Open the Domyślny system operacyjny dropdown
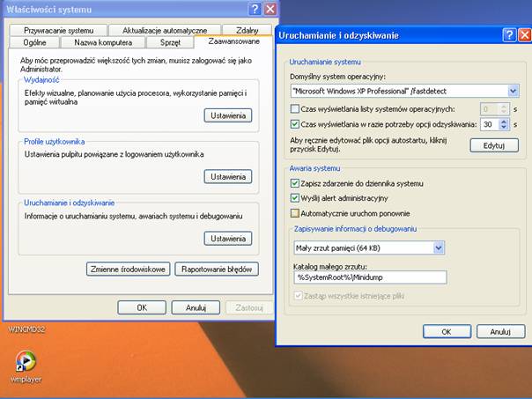This screenshot has height=399, width=532. coord(514,91)
